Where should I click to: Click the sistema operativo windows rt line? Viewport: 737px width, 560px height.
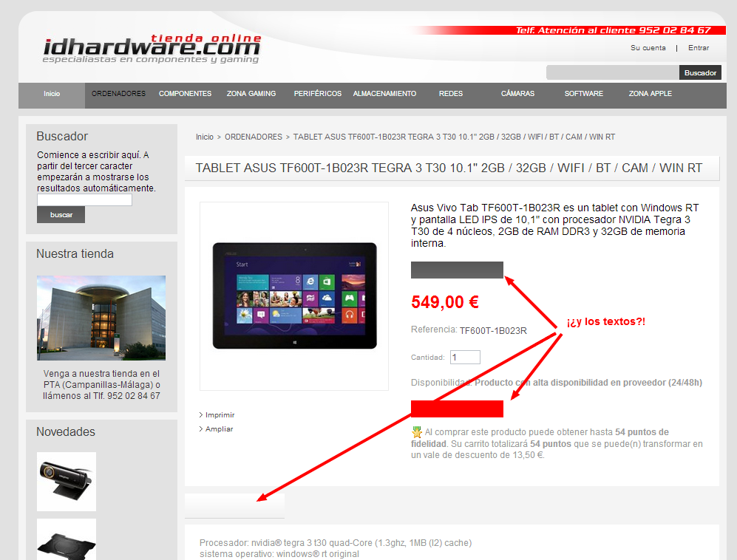click(x=279, y=554)
